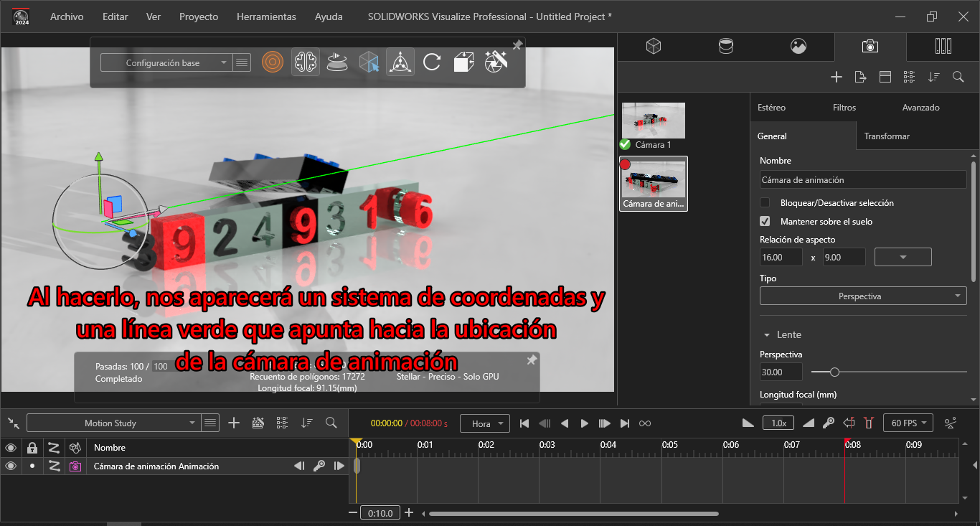Switch to the Transformar tab
980x526 pixels.
click(x=887, y=136)
